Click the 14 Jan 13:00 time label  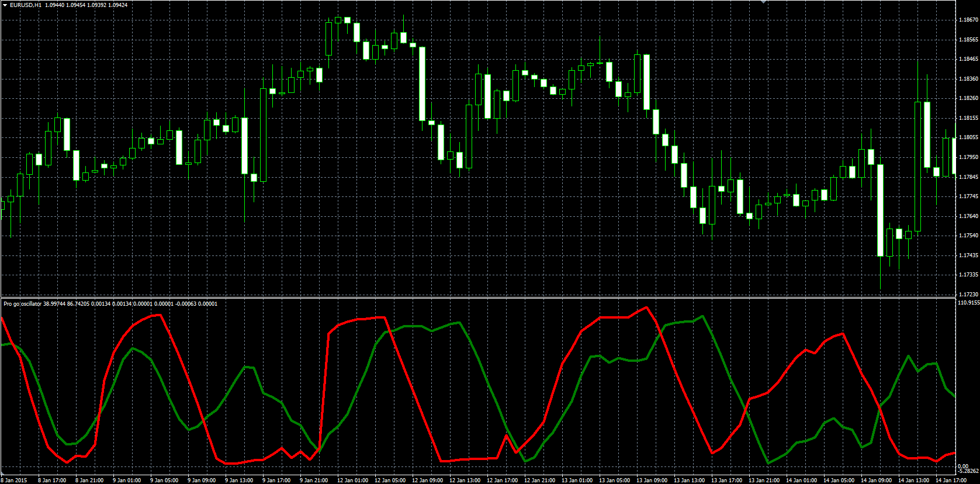914,480
